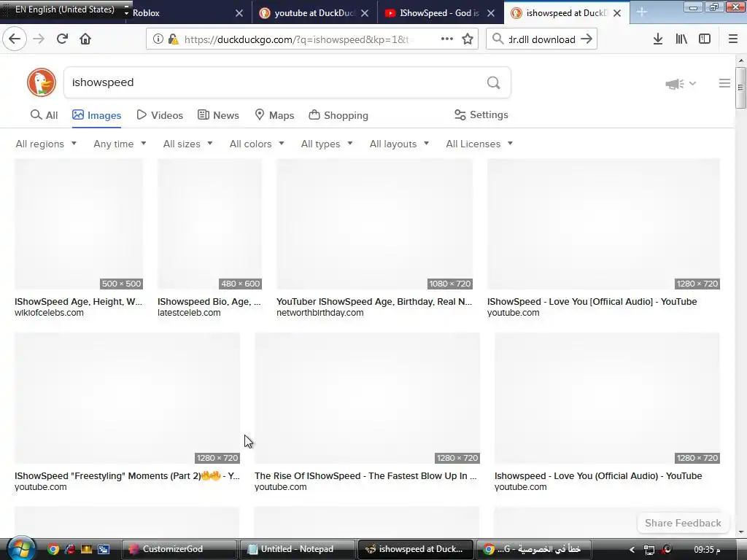Screen dimensions: 747x560
Task: Launch Chrome from the taskbar quick launch
Action: pyautogui.click(x=53, y=550)
